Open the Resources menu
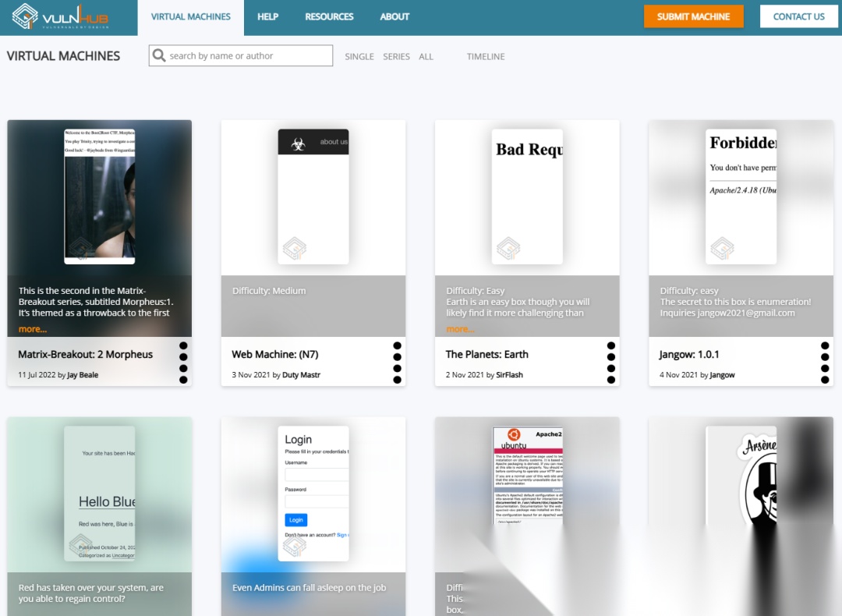The image size is (842, 616). [x=329, y=16]
